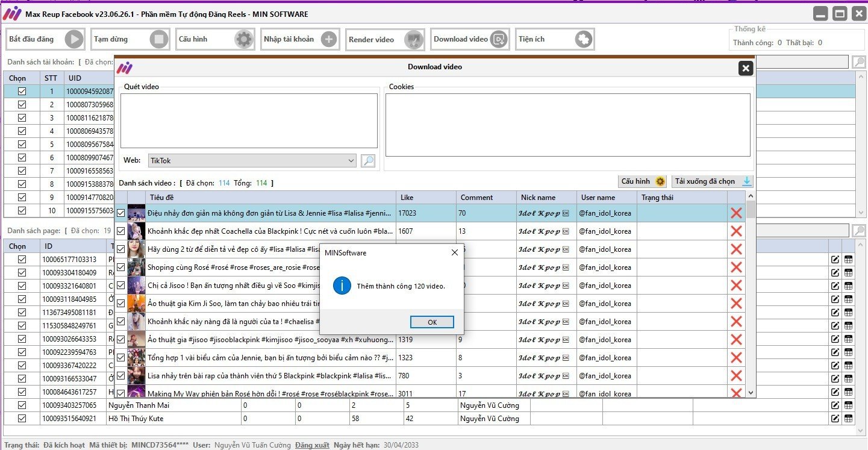The height and width of the screenshot is (450, 868).
Task: Click the Tiện ích puzzle icon
Action: pos(583,40)
